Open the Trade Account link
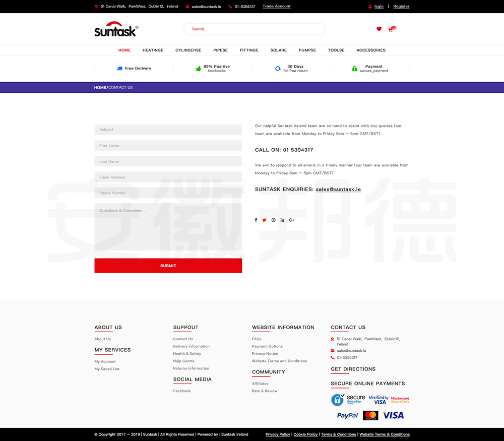 click(276, 7)
